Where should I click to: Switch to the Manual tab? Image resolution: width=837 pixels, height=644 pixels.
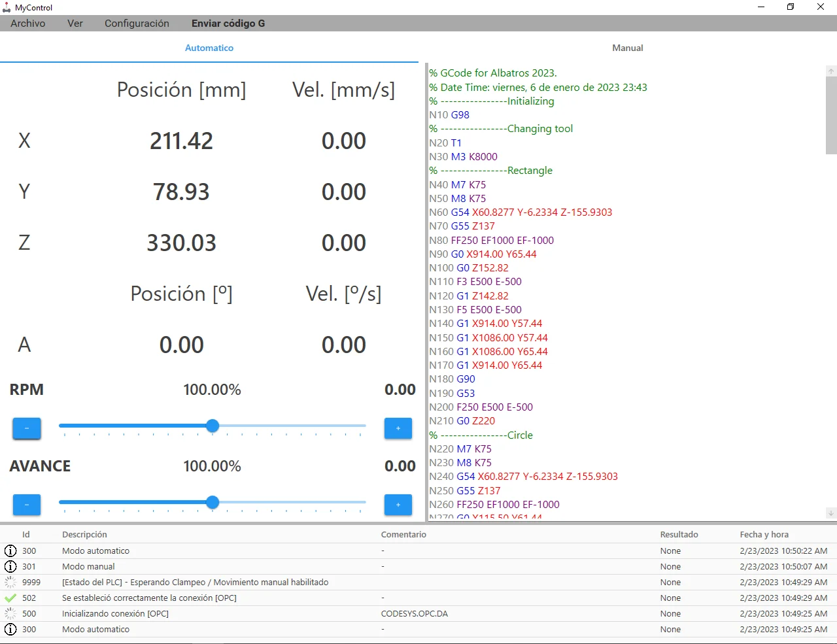(x=628, y=48)
